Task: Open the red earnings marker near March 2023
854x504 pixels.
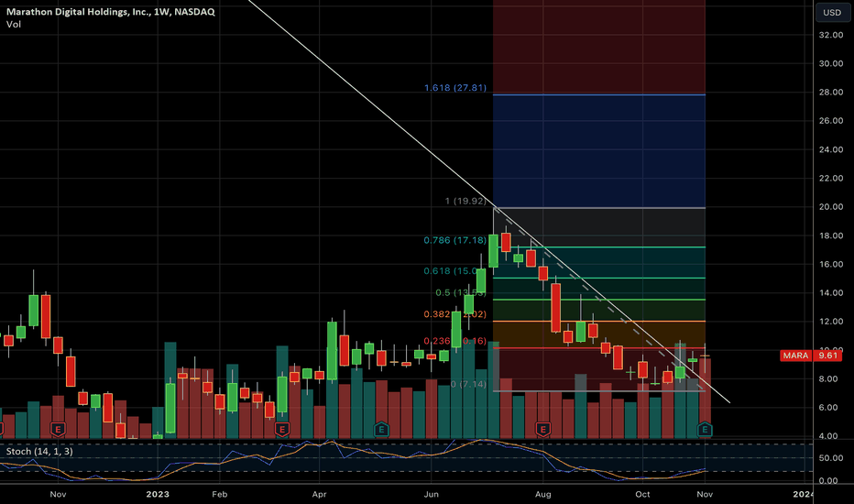Action: [x=281, y=430]
